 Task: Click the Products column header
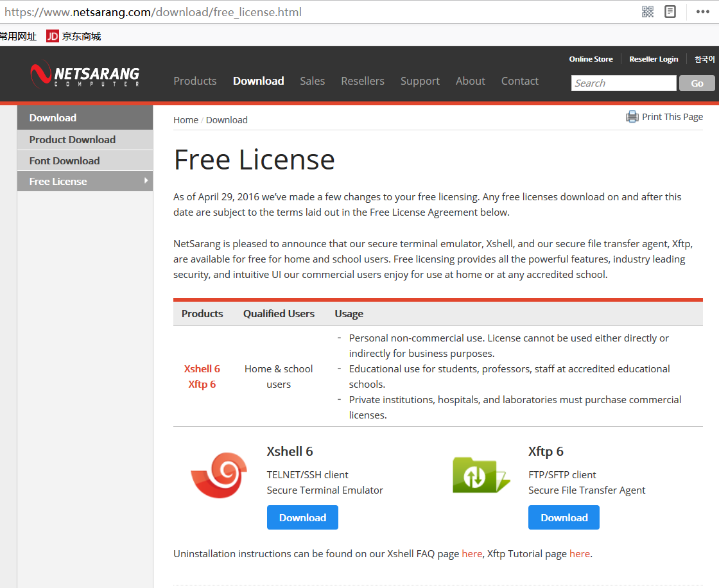(202, 314)
